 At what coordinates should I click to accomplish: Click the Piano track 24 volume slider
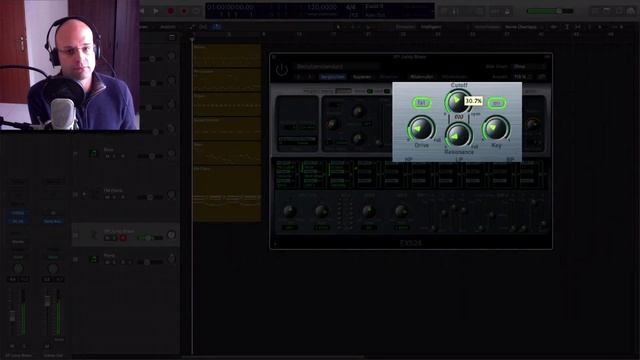(149, 262)
